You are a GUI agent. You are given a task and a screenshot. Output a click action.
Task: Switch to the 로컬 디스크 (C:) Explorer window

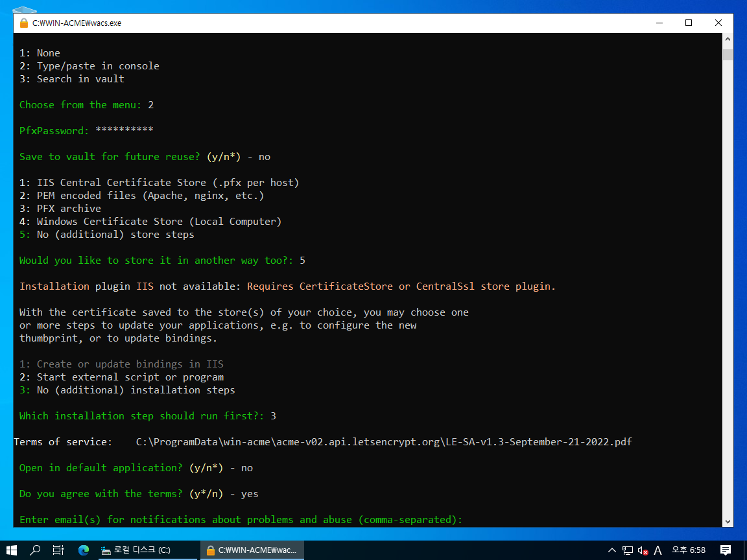pyautogui.click(x=147, y=550)
